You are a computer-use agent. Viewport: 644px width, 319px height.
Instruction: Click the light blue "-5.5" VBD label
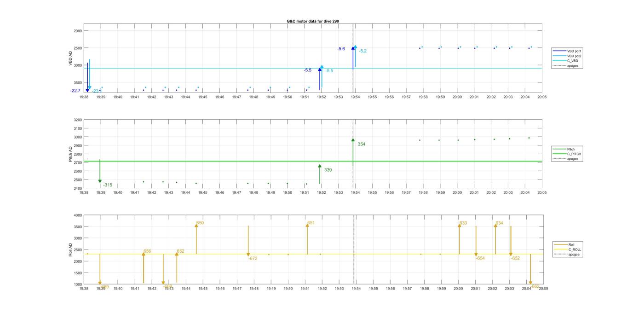coord(329,71)
